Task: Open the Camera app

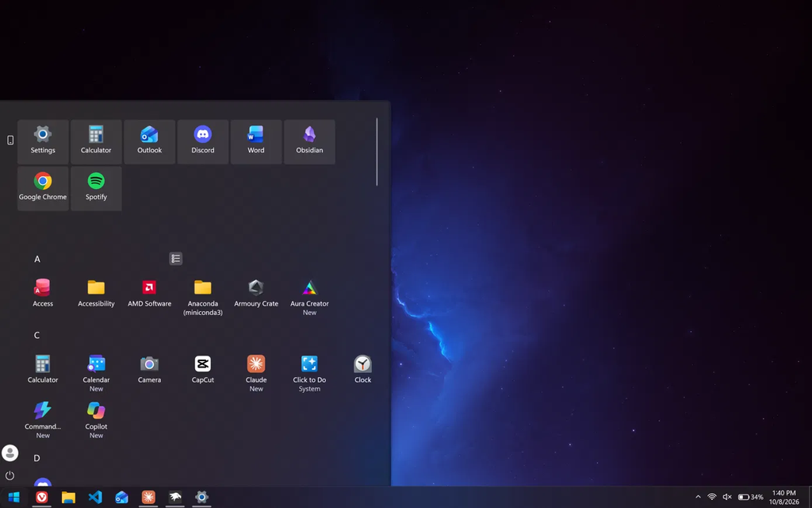Action: tap(149, 370)
